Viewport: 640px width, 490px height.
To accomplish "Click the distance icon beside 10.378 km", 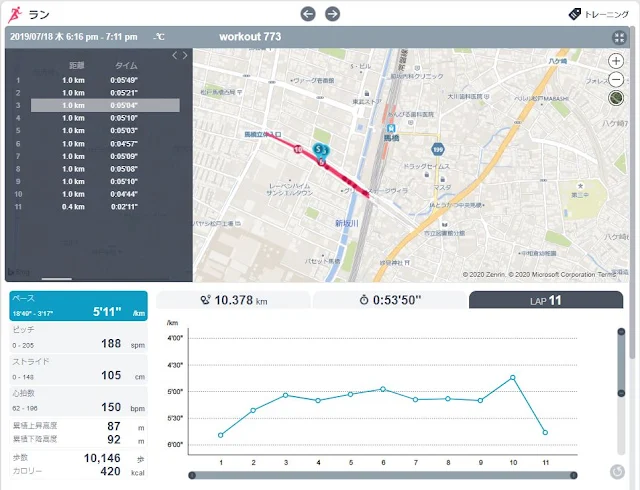I will 205,300.
